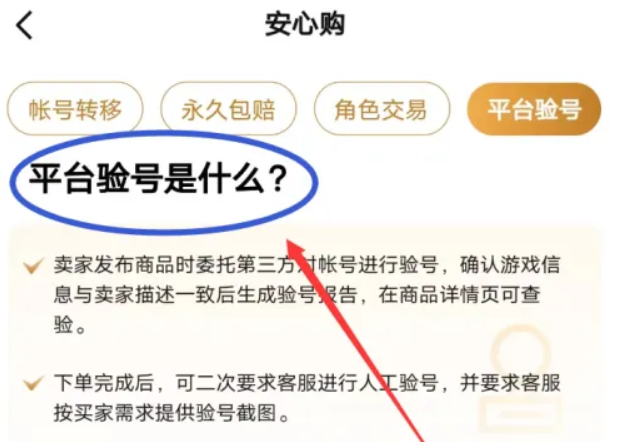Screen dimensions: 621x442
Task: Click the blue ellipse outline around the heading
Action: coord(164,181)
